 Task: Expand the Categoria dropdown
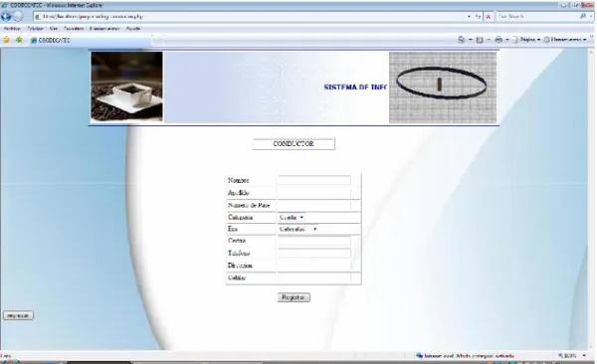click(292, 218)
